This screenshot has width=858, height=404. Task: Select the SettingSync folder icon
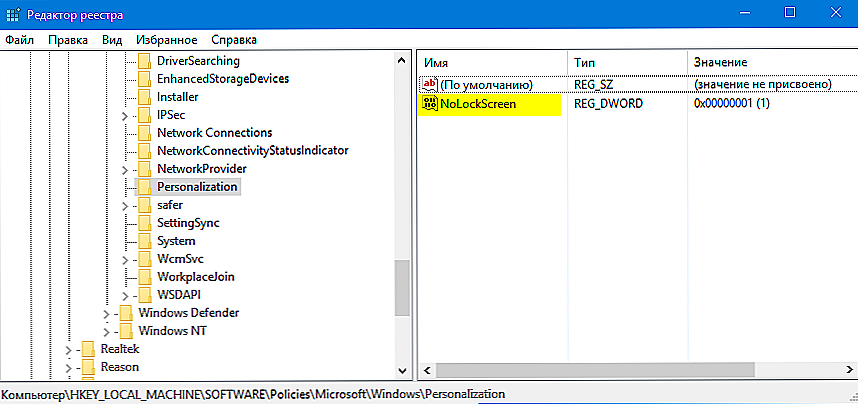pos(144,223)
